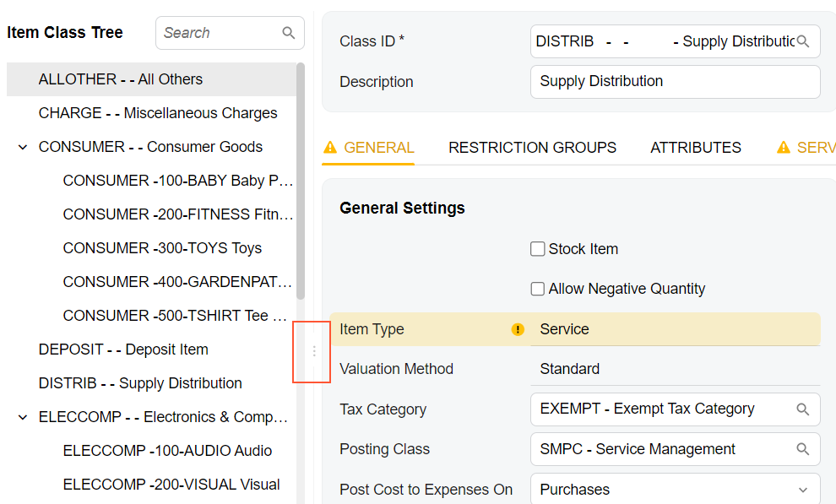836x504 pixels.
Task: Select the ALLOTHER All Others tree item
Action: pyautogui.click(x=121, y=79)
